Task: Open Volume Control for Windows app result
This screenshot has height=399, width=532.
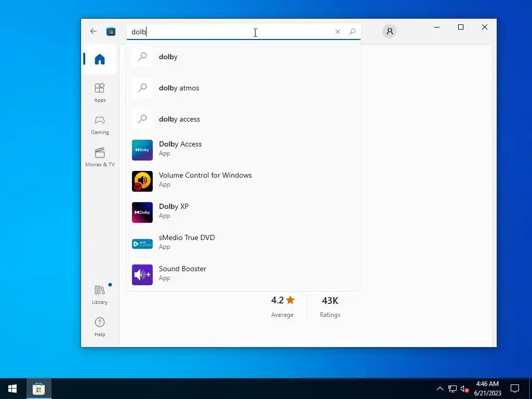Action: [244, 181]
